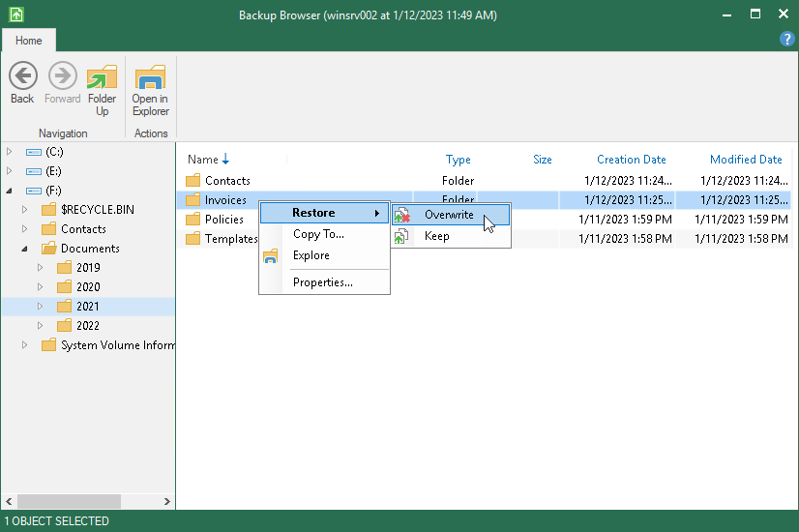Sort by the Name column header
The width and height of the screenshot is (799, 532).
(x=203, y=160)
